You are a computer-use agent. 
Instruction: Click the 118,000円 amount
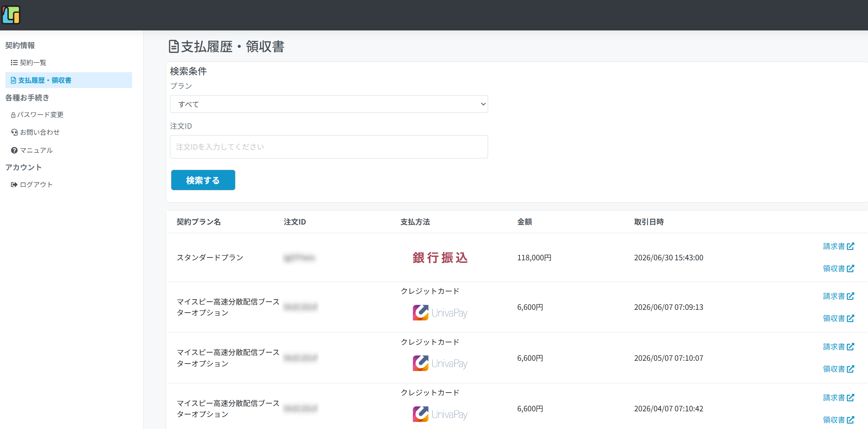[x=534, y=257]
